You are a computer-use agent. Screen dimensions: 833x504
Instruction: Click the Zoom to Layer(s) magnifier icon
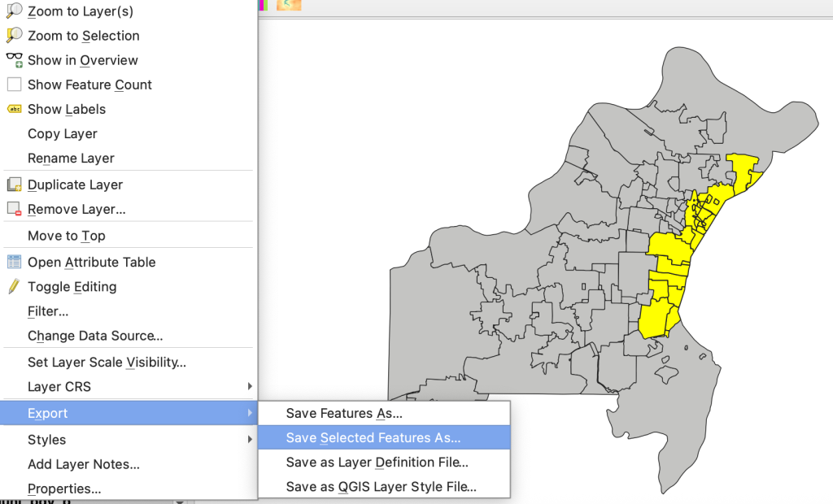(x=14, y=11)
